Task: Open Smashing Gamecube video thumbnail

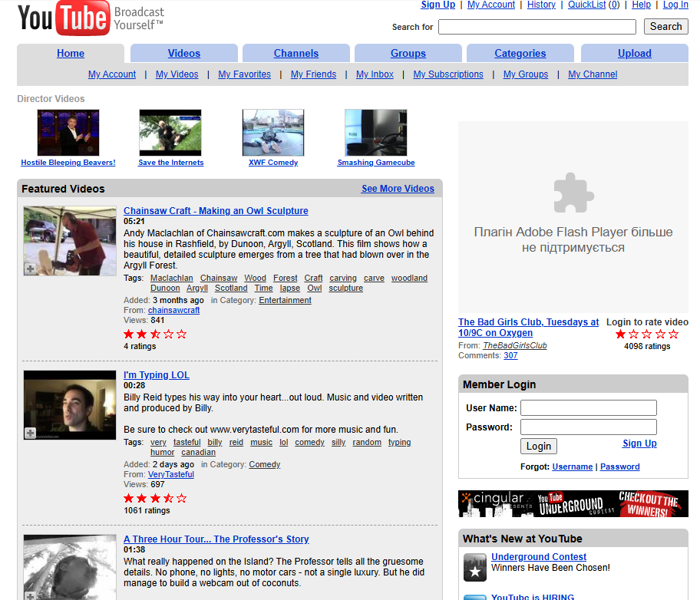Action: coord(376,133)
